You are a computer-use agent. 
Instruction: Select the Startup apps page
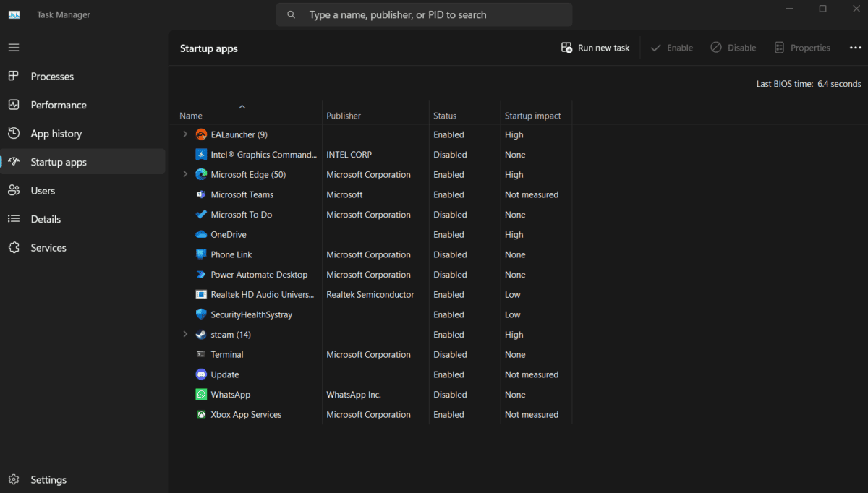pos(83,162)
